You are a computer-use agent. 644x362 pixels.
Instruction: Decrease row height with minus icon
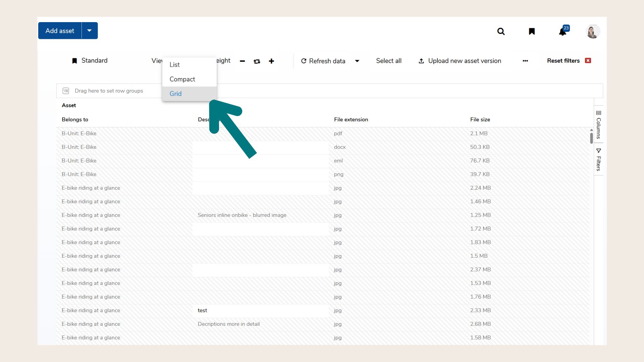click(x=243, y=61)
